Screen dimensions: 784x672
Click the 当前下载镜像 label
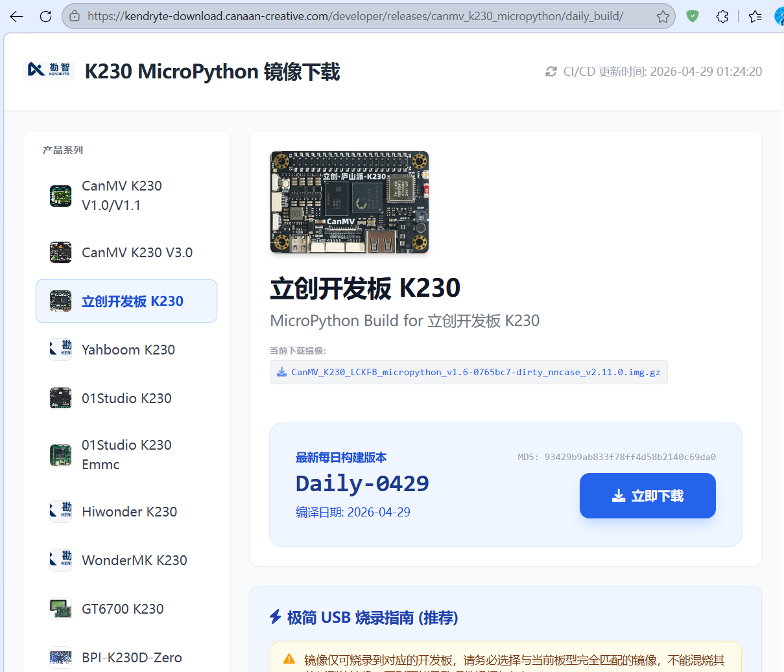[x=298, y=351]
